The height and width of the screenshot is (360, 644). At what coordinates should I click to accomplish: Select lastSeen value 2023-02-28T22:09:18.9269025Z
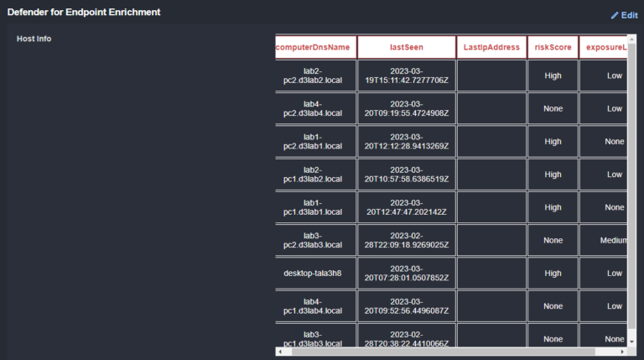(407, 240)
